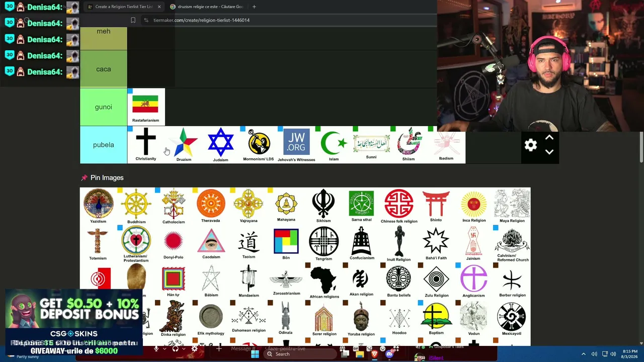Click the Caodaism eye triangle tile
The height and width of the screenshot is (362, 644).
pos(211,244)
